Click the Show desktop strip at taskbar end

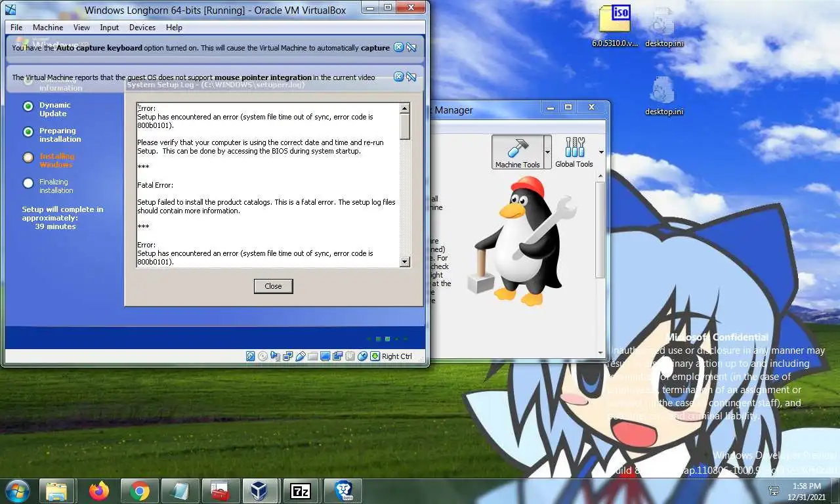tap(836, 491)
